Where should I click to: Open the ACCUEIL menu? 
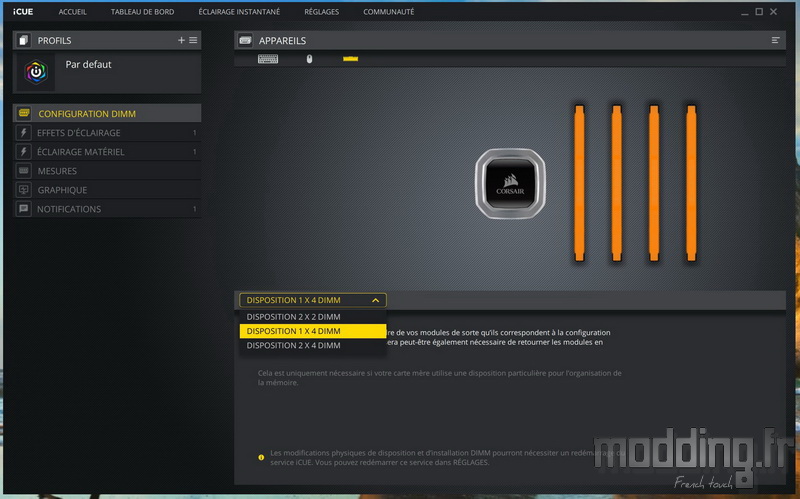pos(72,12)
